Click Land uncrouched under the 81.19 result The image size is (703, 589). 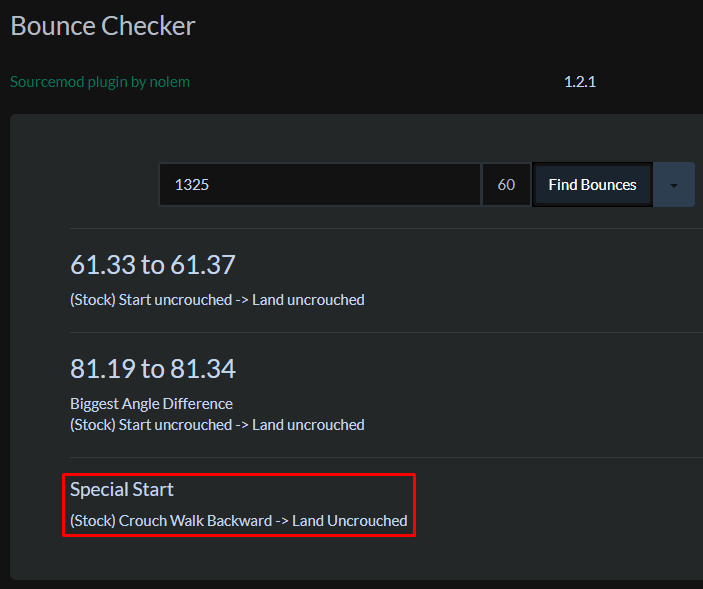click(308, 425)
